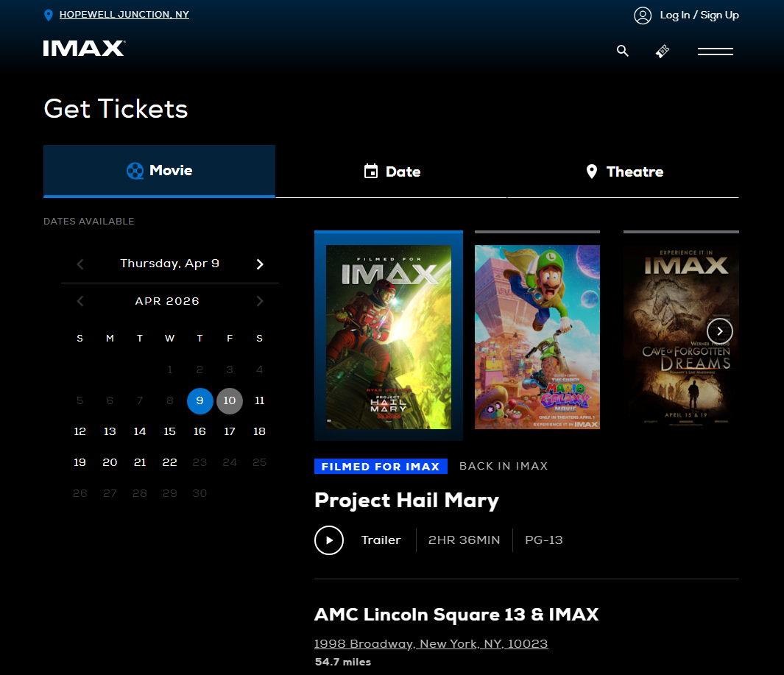Click the location pin beside Hopewell Junction
The image size is (784, 675).
pyautogui.click(x=49, y=15)
